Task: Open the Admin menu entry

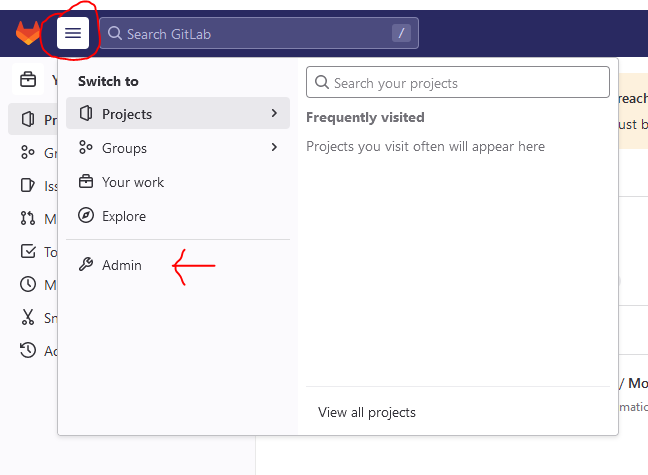Action: click(122, 265)
